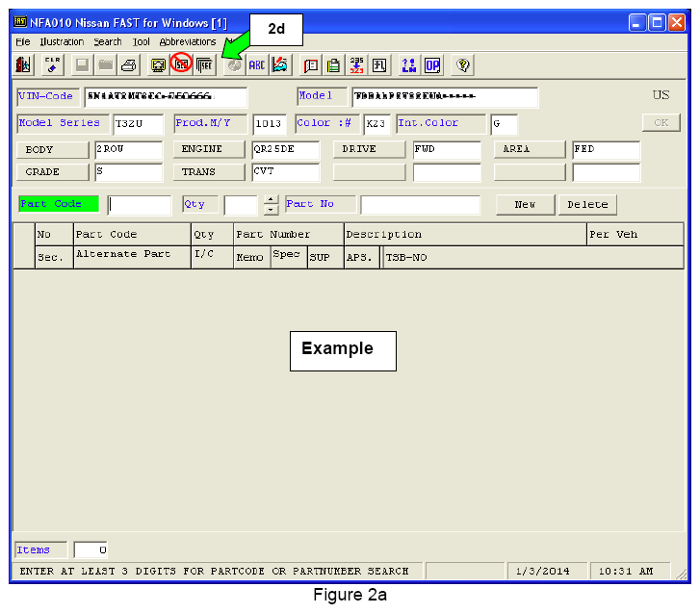Screen dimensions: 700x613
Task: Increase Qty with the up arrow
Action: [x=271, y=199]
